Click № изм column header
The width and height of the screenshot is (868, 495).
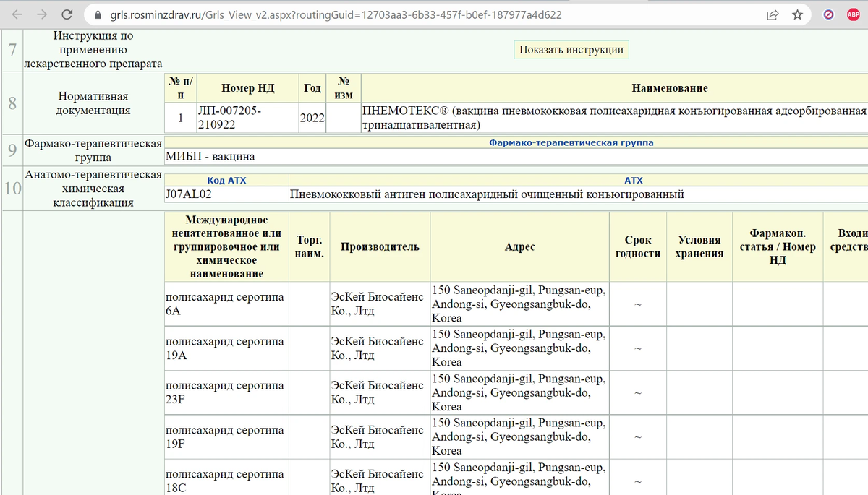click(x=343, y=88)
